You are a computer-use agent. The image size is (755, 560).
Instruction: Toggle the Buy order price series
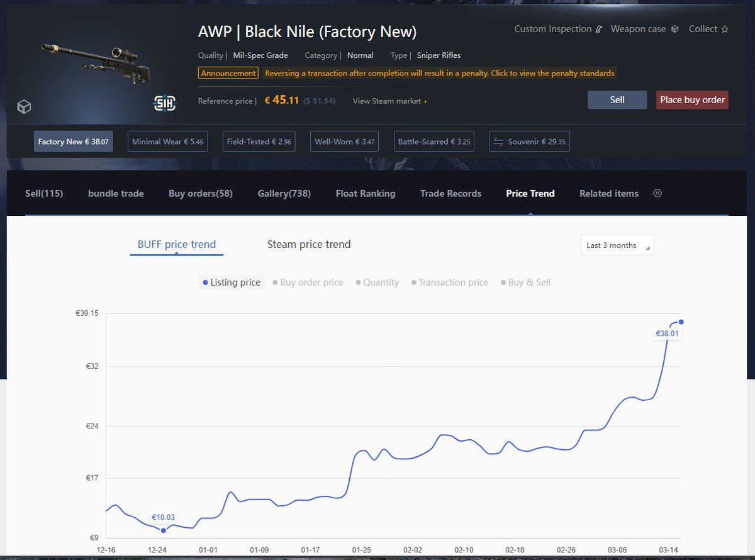(x=308, y=283)
